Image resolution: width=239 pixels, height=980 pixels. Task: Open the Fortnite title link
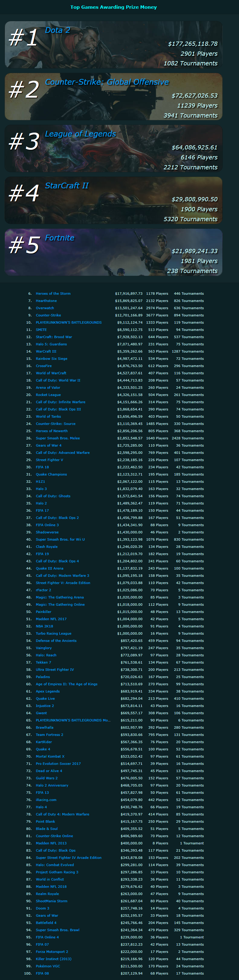(x=60, y=238)
